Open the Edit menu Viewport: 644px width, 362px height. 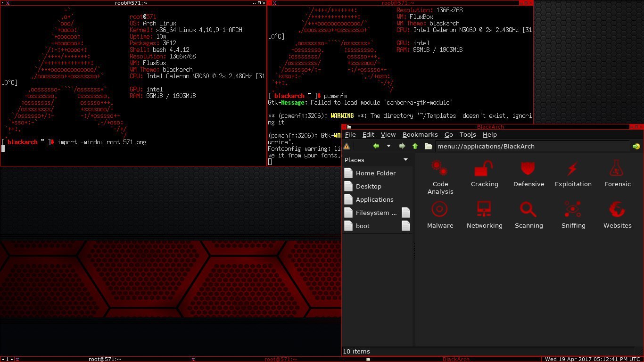368,134
